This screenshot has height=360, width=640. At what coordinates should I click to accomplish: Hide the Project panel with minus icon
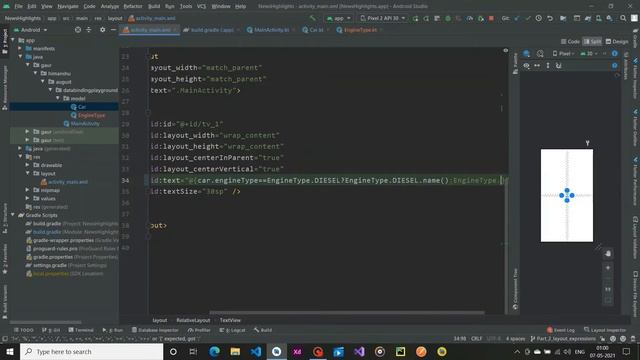point(113,30)
